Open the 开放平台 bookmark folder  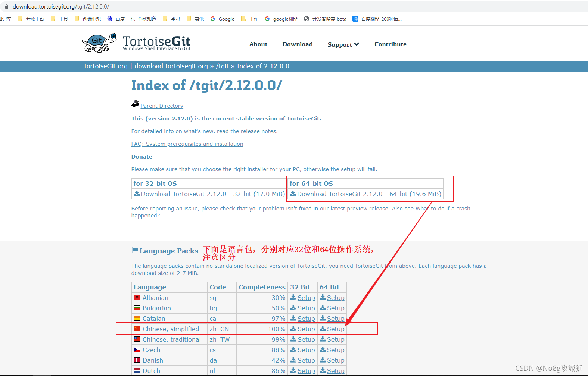[31, 19]
